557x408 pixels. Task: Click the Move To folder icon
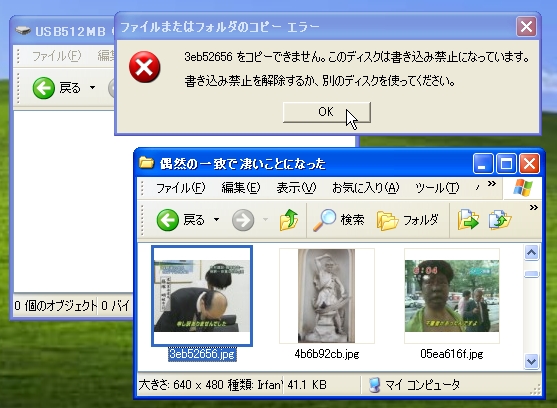468,220
